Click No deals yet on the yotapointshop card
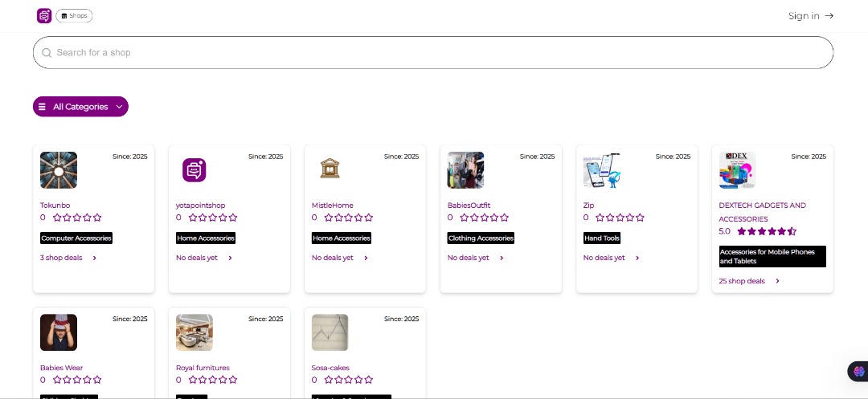The width and height of the screenshot is (868, 399). (x=197, y=258)
